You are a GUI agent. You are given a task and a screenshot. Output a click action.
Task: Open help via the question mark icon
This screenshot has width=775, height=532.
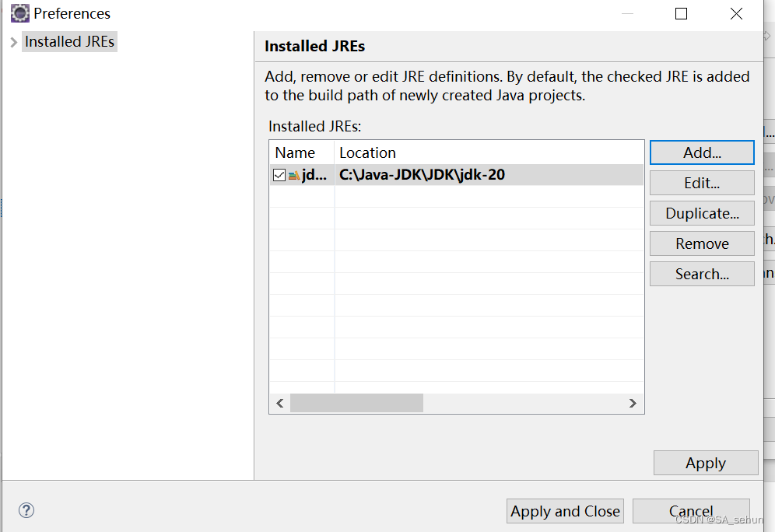coord(26,510)
